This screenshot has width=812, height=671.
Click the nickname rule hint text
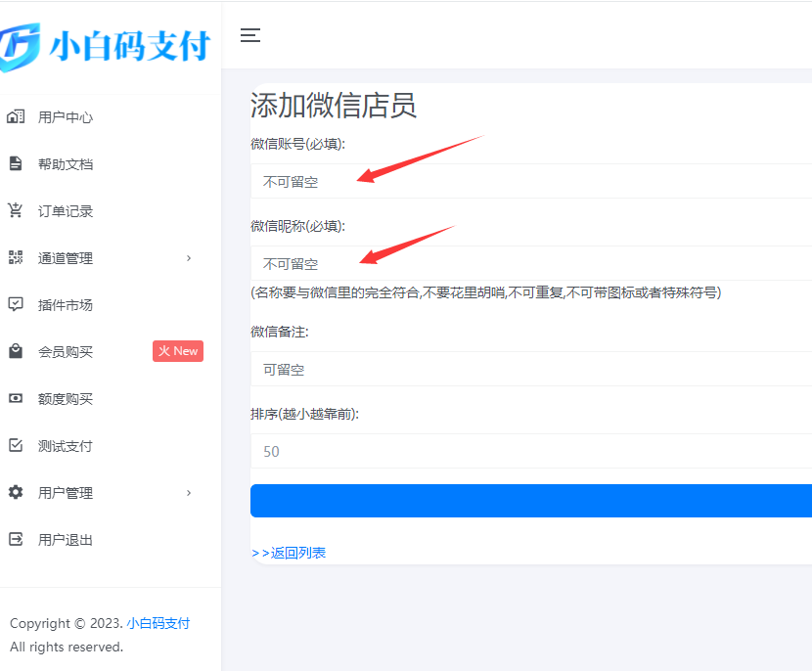[x=486, y=293]
